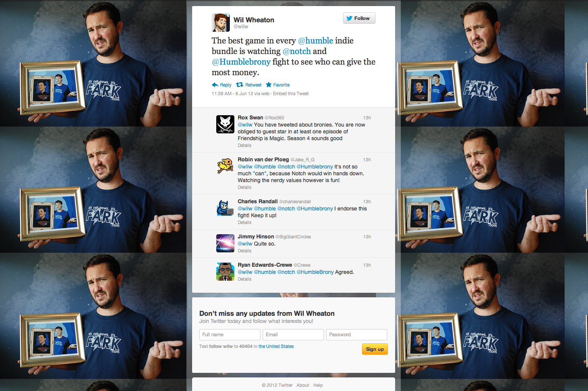
Task: Open the @Humblebrony mention in main tweet
Action: (241, 62)
